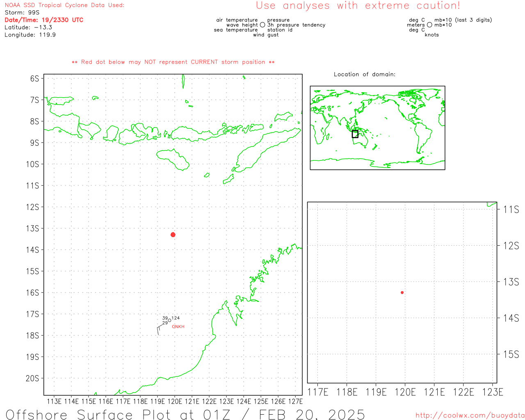Viewport: 525px width, 420px height.
Task: Click the legend circle beside 'meters'
Action: click(x=429, y=25)
